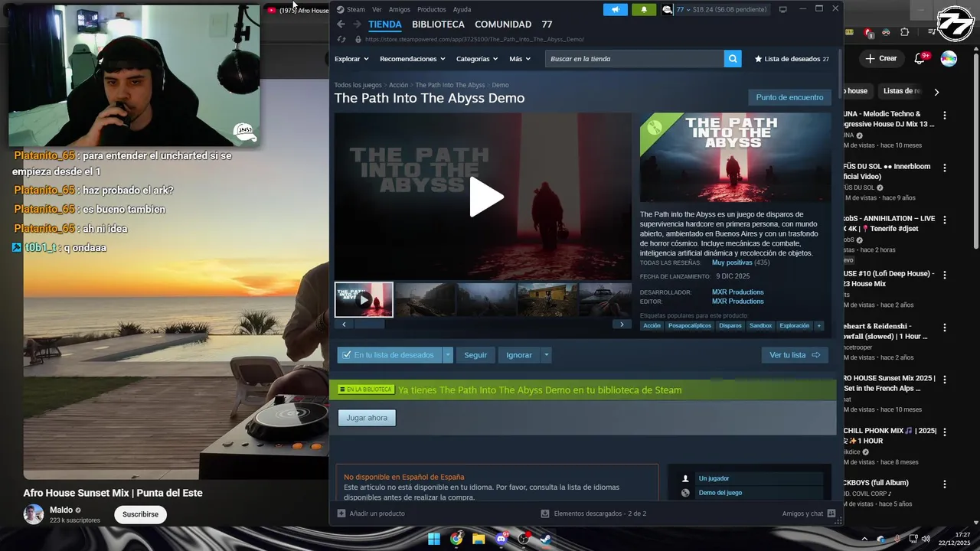Click Demo del juego link

pos(720,493)
